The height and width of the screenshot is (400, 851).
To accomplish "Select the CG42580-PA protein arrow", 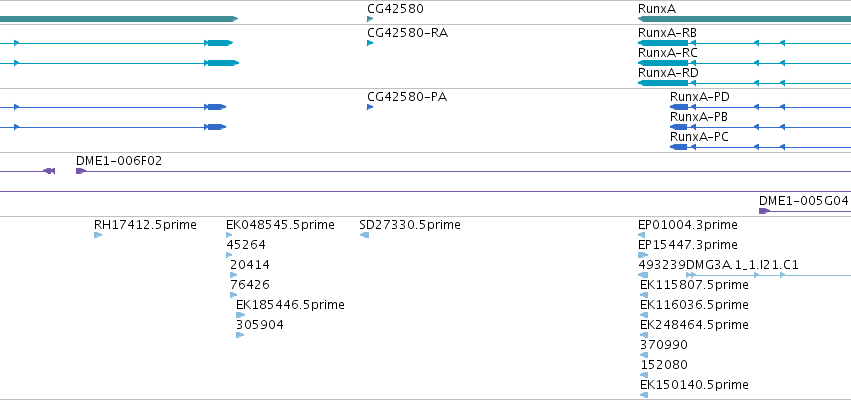I will 370,107.
